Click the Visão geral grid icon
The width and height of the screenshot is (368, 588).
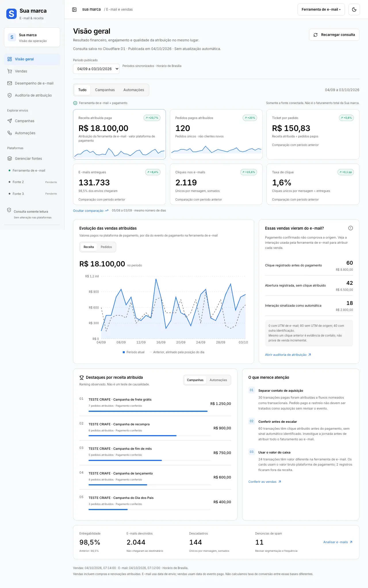(9, 59)
